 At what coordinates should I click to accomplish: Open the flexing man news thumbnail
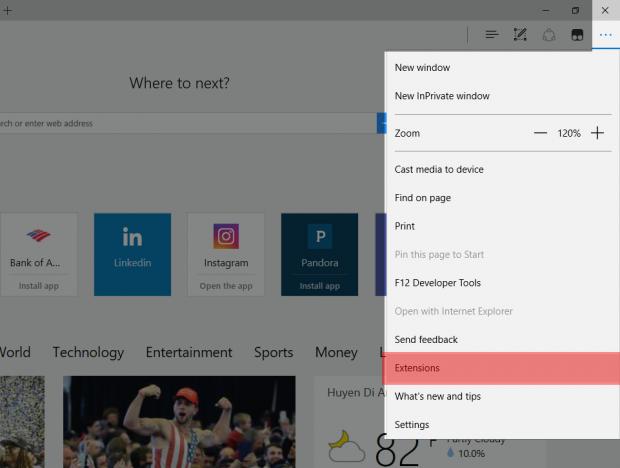point(179,421)
